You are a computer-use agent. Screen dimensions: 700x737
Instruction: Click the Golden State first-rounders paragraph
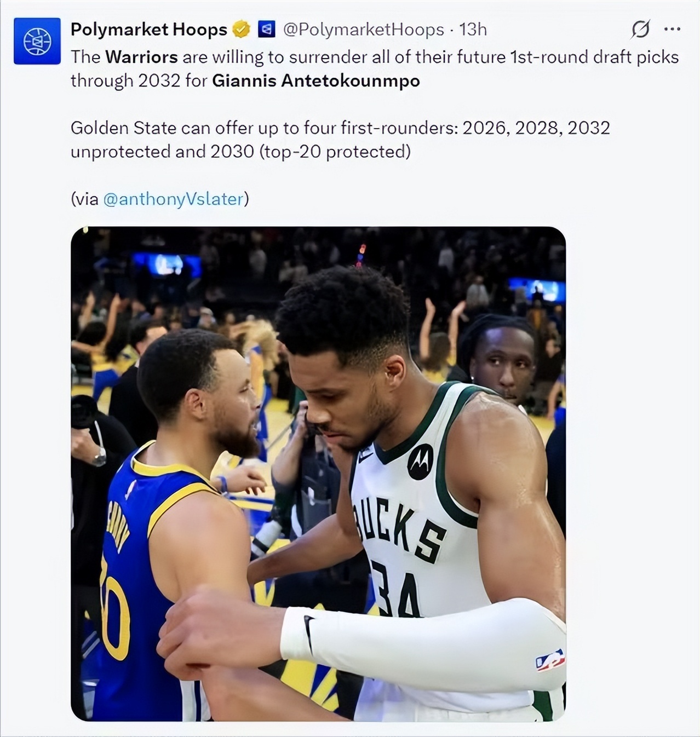point(340,140)
